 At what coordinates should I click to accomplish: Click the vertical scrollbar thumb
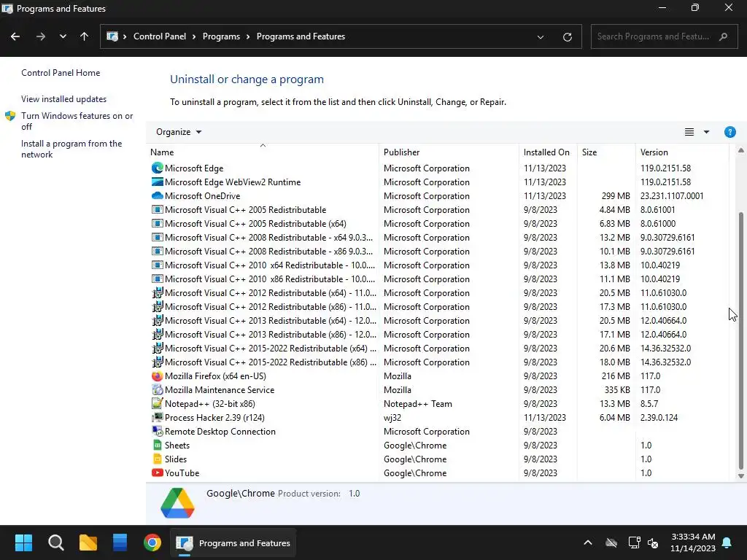coord(740,341)
